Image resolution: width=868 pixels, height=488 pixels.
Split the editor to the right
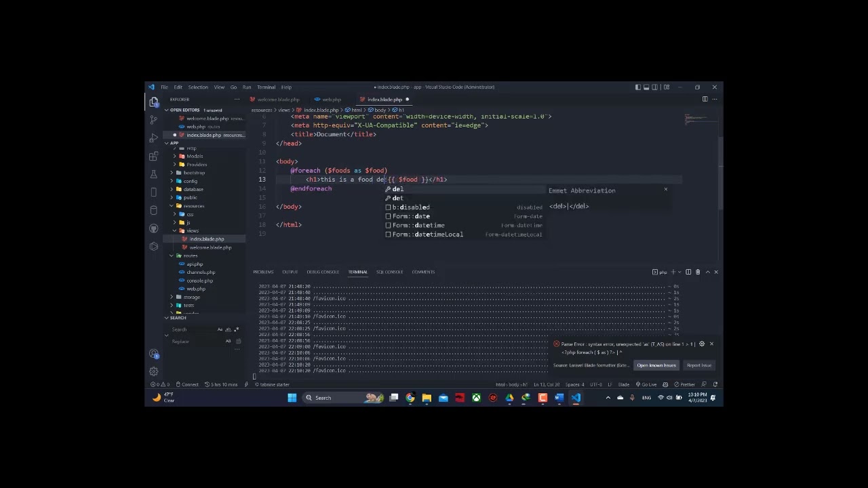[705, 99]
